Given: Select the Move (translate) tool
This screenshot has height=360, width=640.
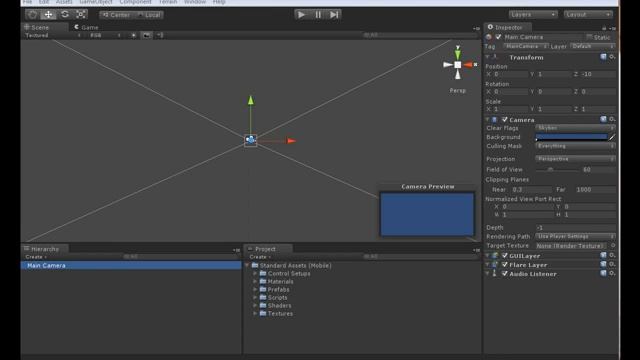Looking at the screenshot, I should coord(48,15).
